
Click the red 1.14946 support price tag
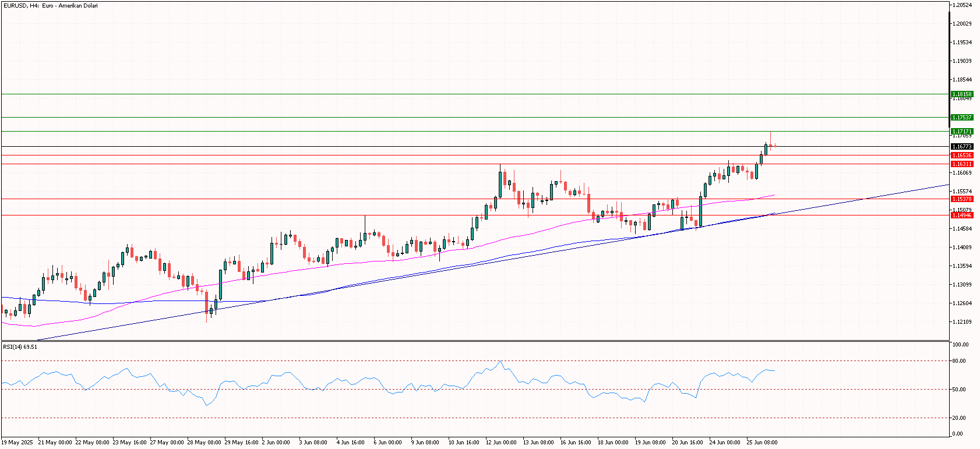[x=962, y=215]
